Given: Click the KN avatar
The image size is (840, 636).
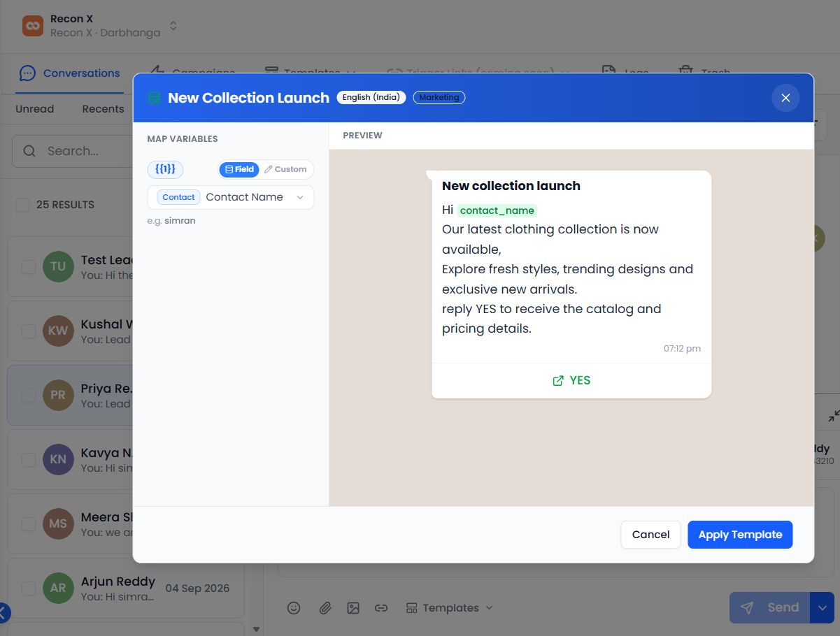Looking at the screenshot, I should coord(58,460).
